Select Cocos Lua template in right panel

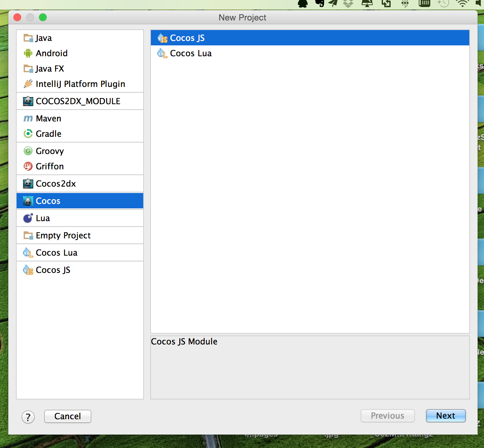click(x=191, y=53)
